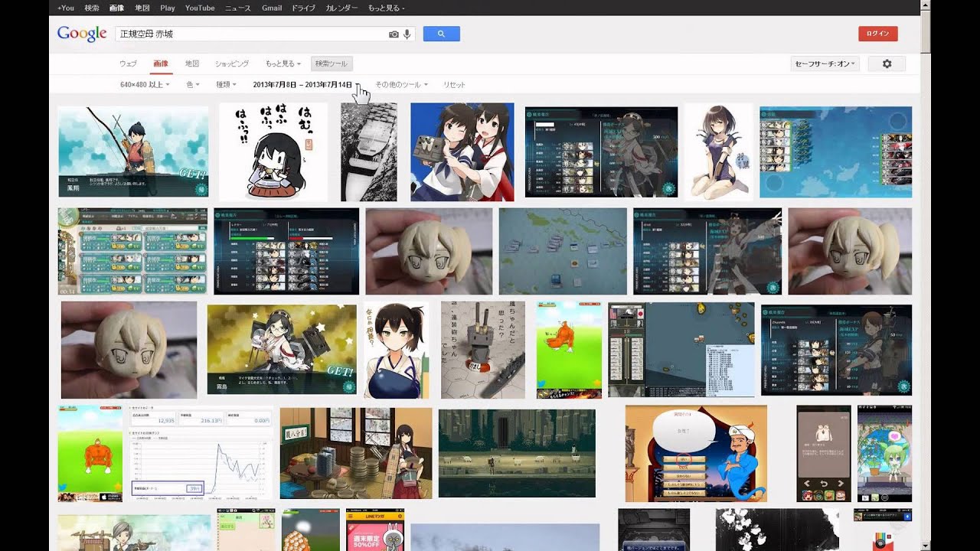The height and width of the screenshot is (551, 980).
Task: Open the sea map with ship markers thumbnail
Action: click(563, 251)
